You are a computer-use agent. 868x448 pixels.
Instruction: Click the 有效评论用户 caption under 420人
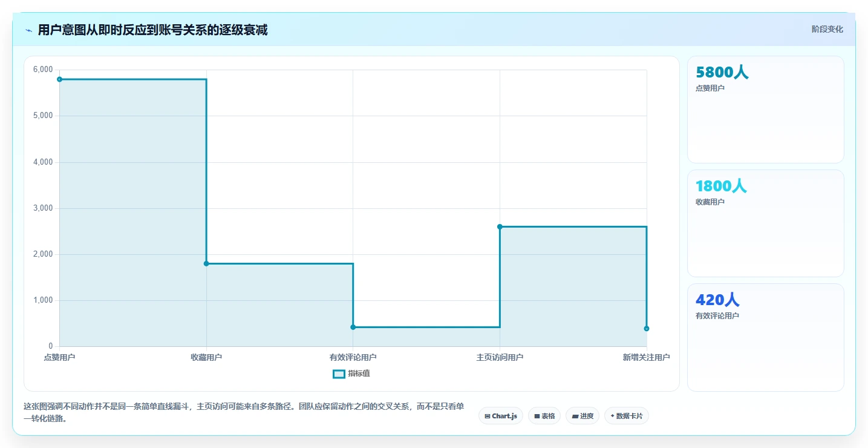pyautogui.click(x=717, y=316)
